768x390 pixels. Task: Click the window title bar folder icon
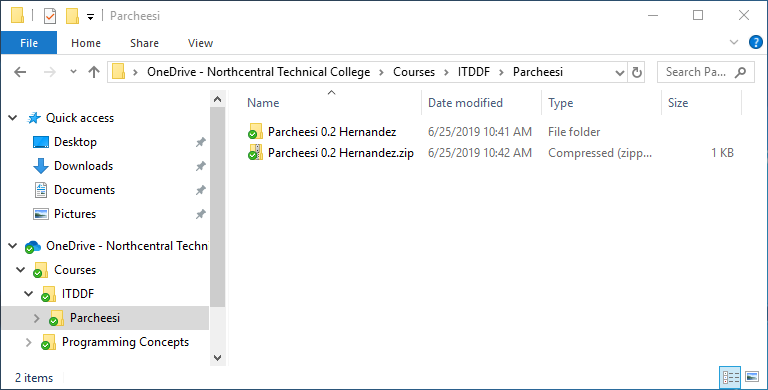[18, 16]
